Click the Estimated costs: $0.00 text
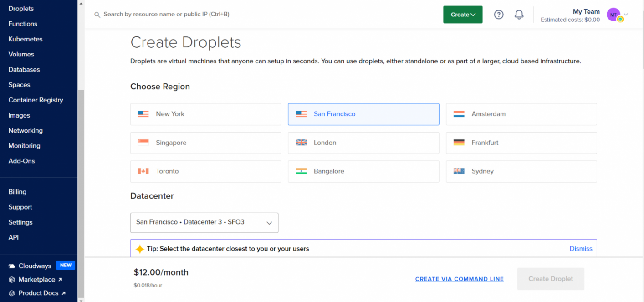The image size is (644, 302). (x=570, y=20)
